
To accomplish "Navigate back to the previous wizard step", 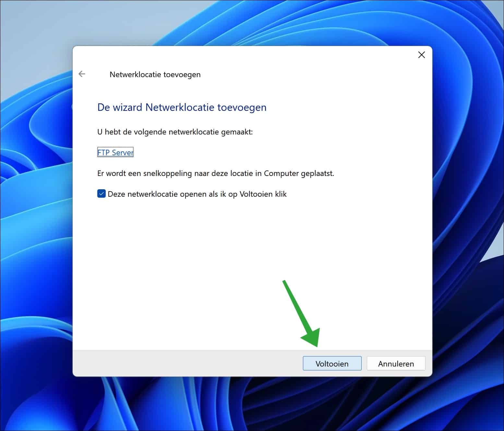I will pos(82,74).
